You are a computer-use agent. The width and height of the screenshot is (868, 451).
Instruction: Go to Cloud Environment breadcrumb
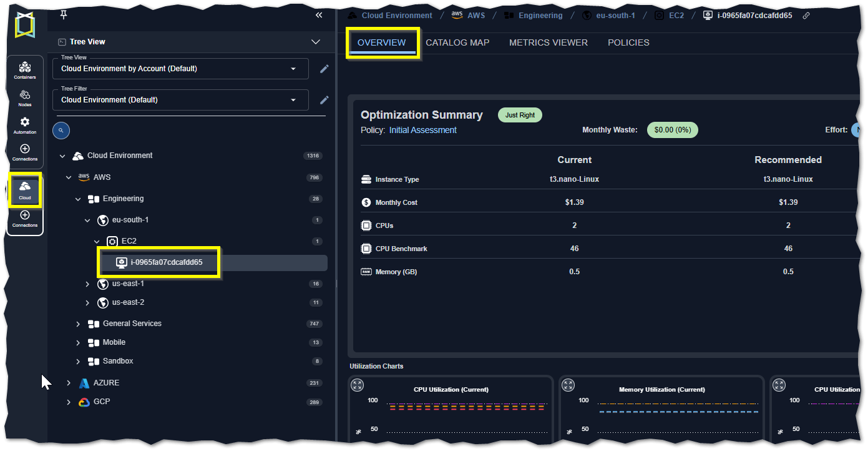[x=397, y=16]
